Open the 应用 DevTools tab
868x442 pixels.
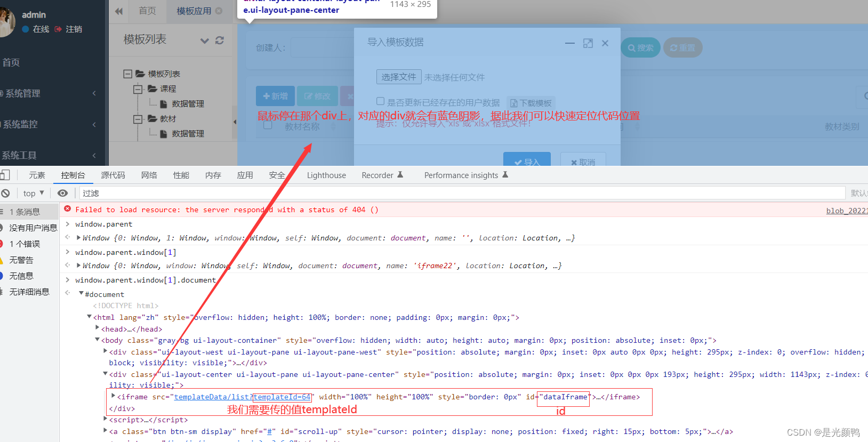[x=245, y=175]
